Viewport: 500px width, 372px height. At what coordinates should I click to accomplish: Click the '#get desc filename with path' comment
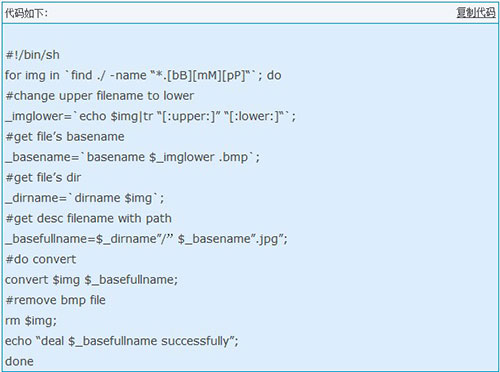coord(89,218)
